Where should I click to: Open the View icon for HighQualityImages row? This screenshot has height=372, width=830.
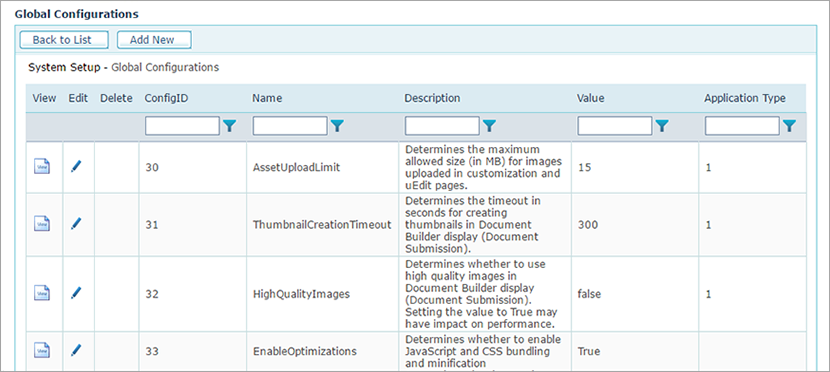[42, 293]
